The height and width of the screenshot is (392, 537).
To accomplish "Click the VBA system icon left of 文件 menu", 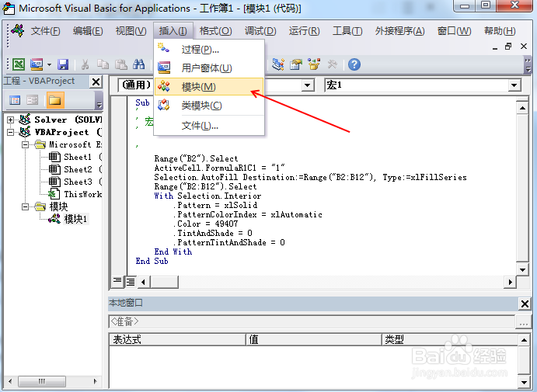I will [17, 31].
